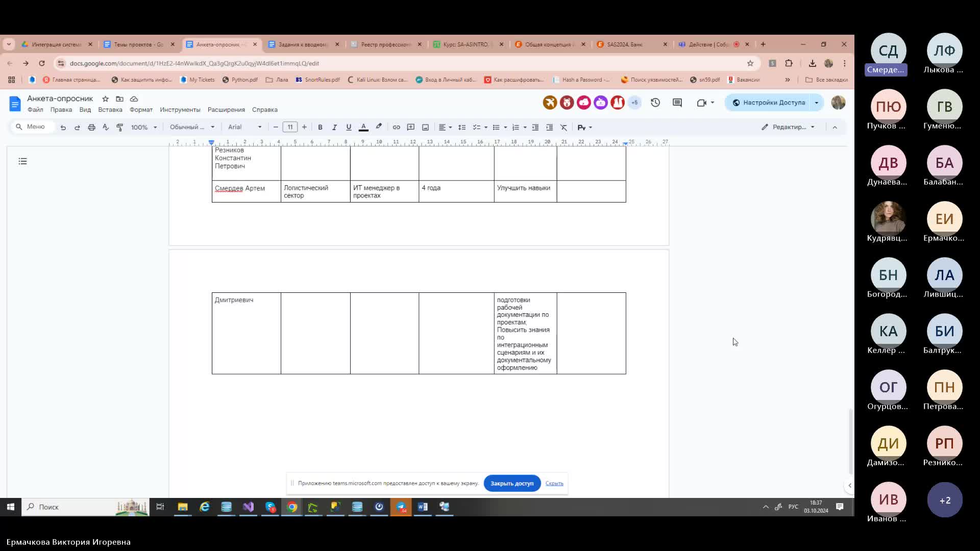The image size is (980, 551).
Task: Toggle italic formatting
Action: point(334,128)
